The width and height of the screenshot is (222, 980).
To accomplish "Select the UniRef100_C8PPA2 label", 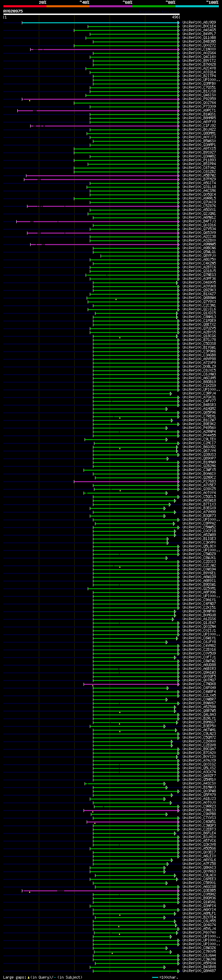I will tap(199, 524).
